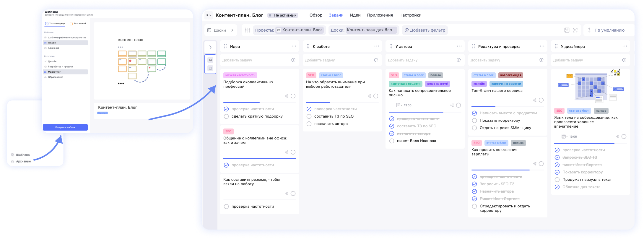
Task: Open По умолчанию sorting dropdown
Action: [609, 30]
